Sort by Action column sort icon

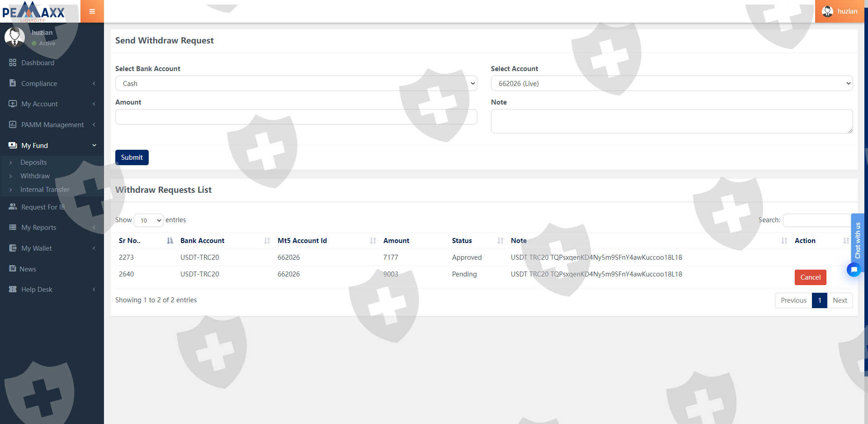pyautogui.click(x=846, y=241)
